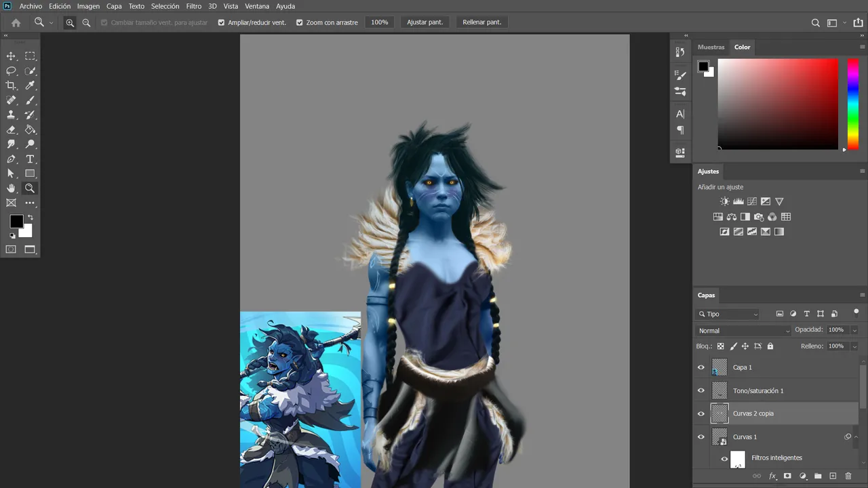Toggle Zoom con arrastre checkbox
Image resolution: width=868 pixels, height=488 pixels.
(300, 22)
